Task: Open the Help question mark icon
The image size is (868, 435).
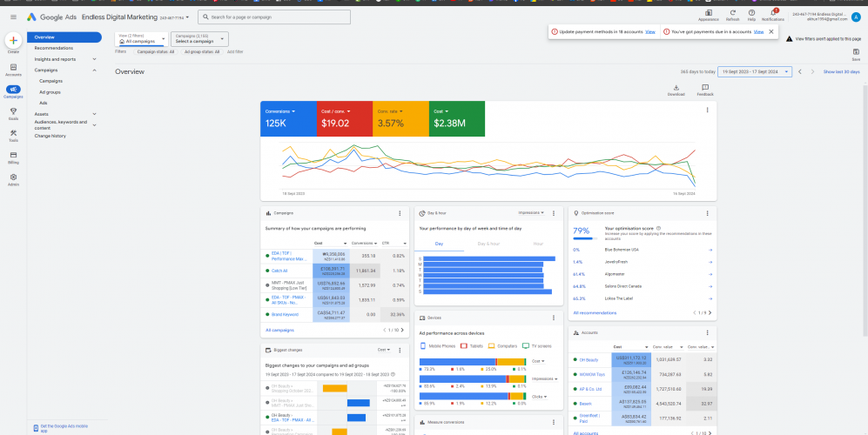Action: point(751,15)
